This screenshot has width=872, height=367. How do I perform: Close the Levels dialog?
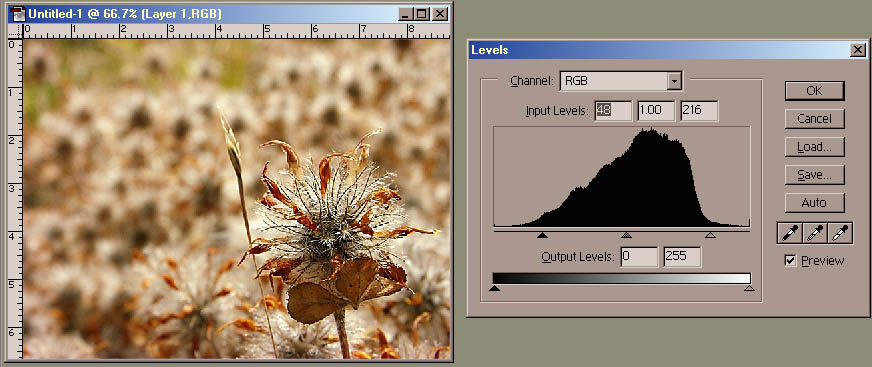pyautogui.click(x=857, y=50)
